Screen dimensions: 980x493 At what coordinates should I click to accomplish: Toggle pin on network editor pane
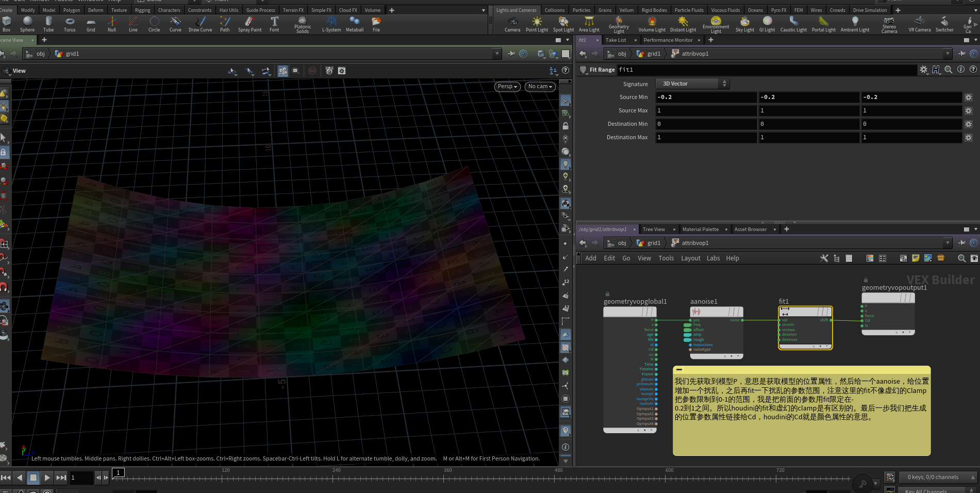coord(962,243)
